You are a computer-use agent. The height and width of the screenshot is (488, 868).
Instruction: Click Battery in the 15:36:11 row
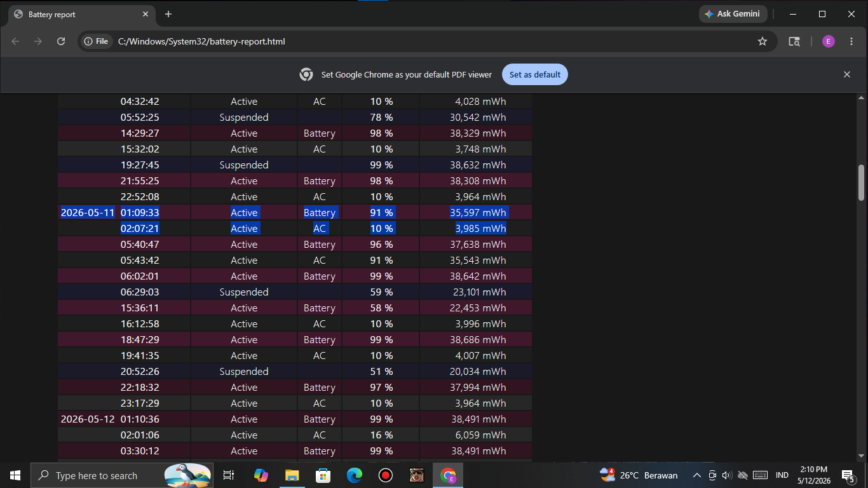click(319, 308)
